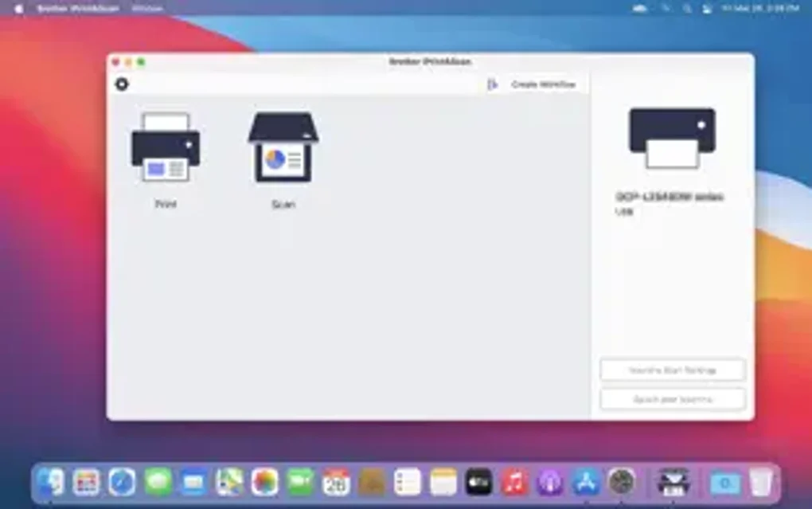Open Notes from the Dock
Viewport: 812px width, 509px height.
pyautogui.click(x=443, y=482)
